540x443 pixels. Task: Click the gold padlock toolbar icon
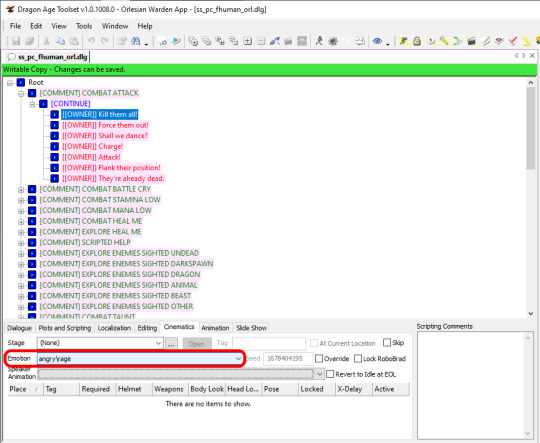coord(417,41)
